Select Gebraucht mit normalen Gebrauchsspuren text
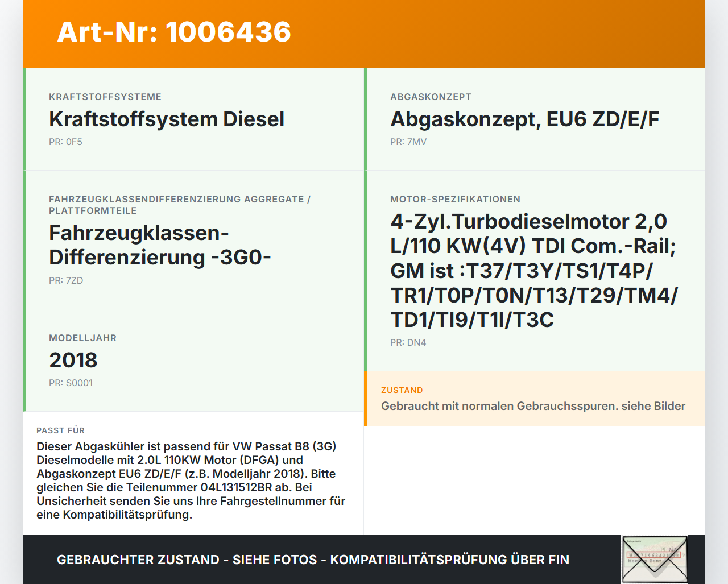The width and height of the screenshot is (728, 584). click(x=533, y=406)
